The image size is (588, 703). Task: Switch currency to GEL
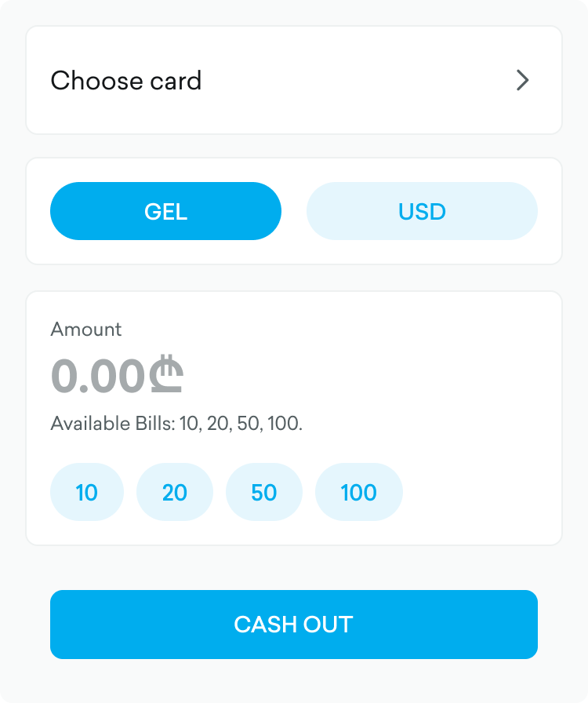165,211
